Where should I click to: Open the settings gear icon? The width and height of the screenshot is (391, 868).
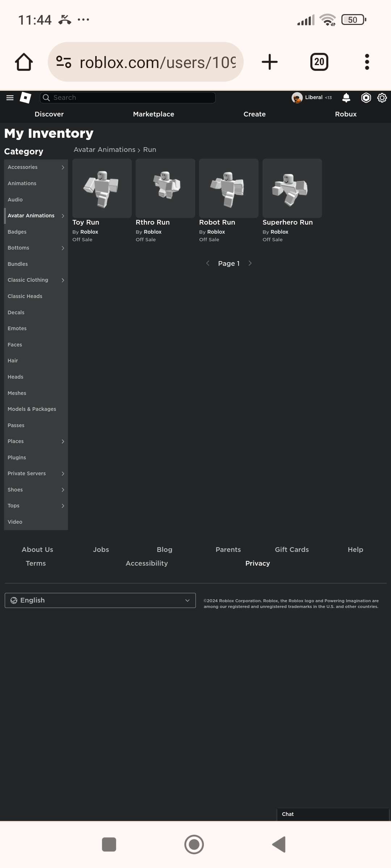coord(382,98)
